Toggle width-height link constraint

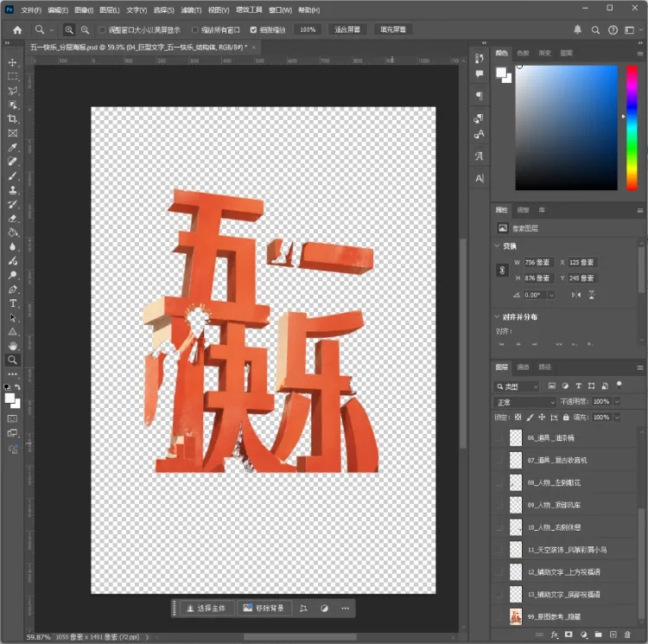pyautogui.click(x=502, y=271)
